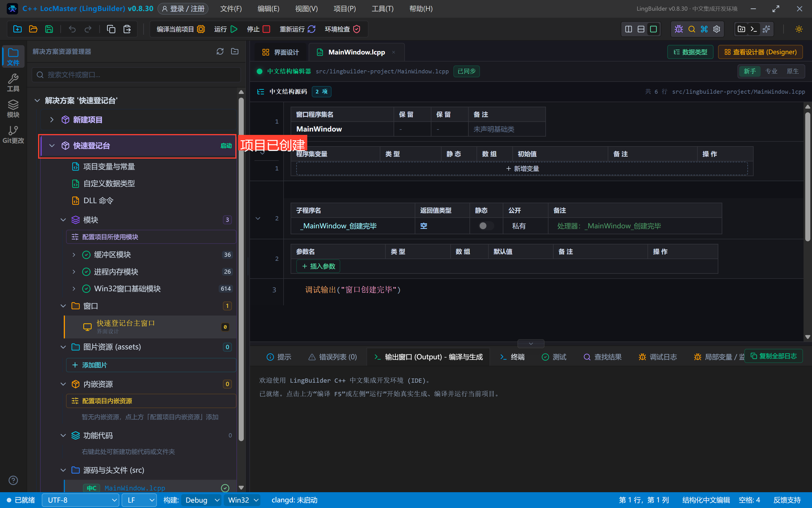Switch editor mode to 原生
Screen dimensions: 812x508
(x=793, y=71)
